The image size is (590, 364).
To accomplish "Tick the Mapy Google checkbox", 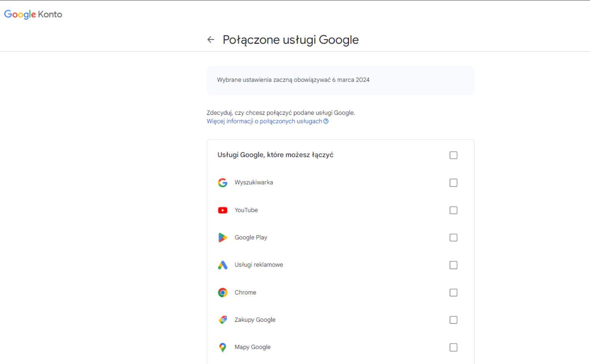I will pos(453,348).
